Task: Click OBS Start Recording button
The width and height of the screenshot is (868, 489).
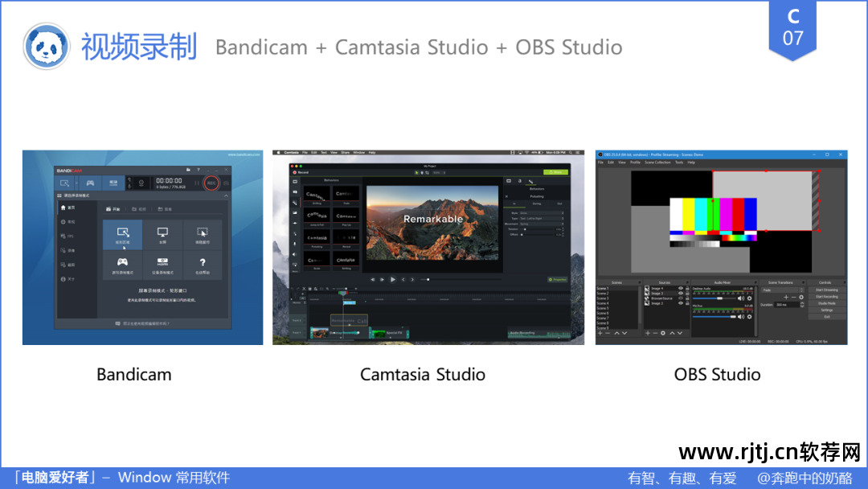Action: (826, 296)
